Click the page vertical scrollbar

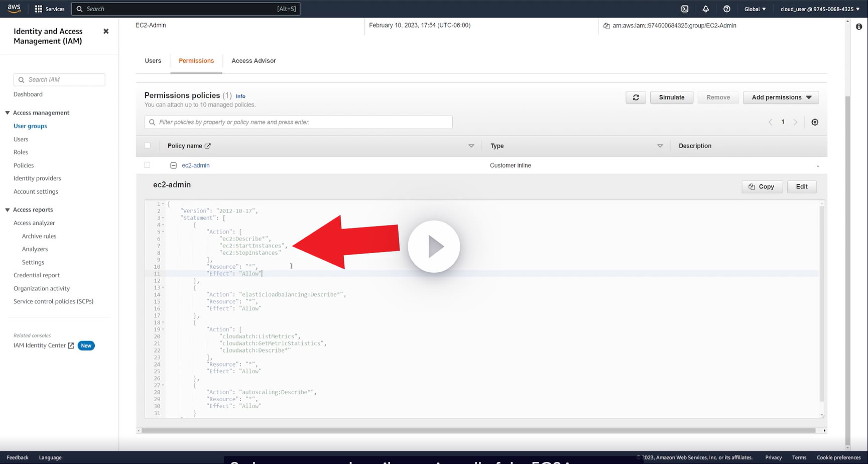tap(848, 270)
